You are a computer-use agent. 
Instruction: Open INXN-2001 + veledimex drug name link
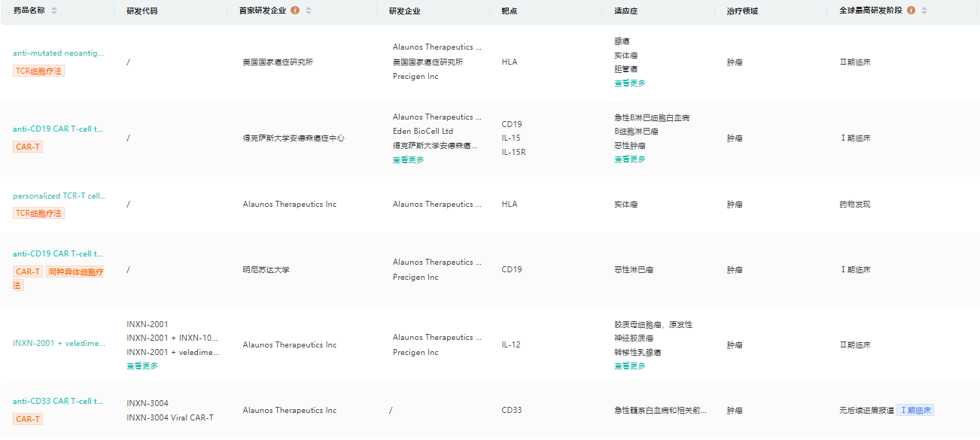tap(59, 343)
